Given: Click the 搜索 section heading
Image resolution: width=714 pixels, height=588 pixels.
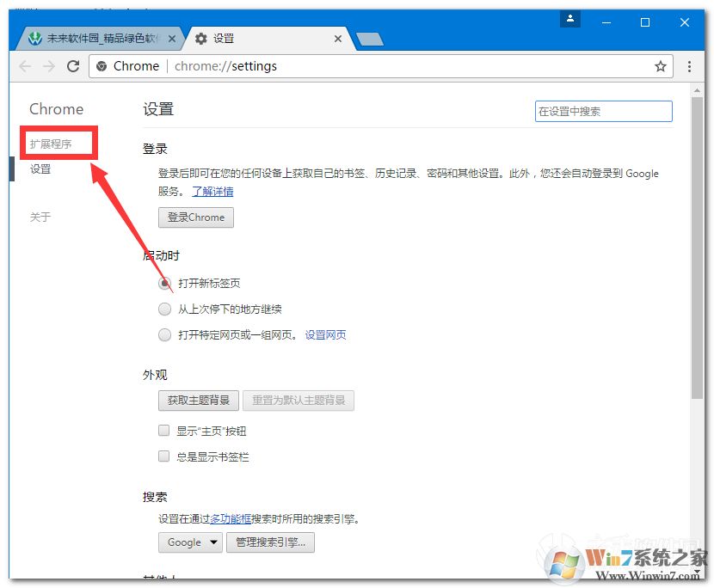Looking at the screenshot, I should 155,497.
